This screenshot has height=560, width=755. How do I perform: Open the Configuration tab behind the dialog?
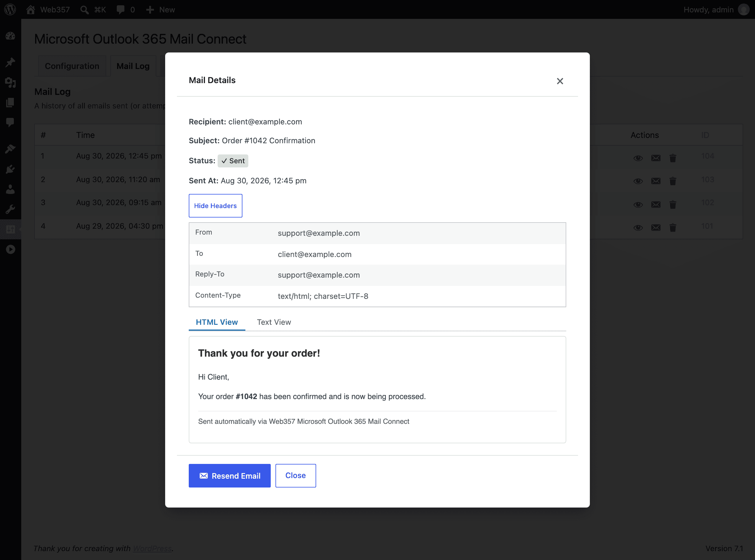72,66
